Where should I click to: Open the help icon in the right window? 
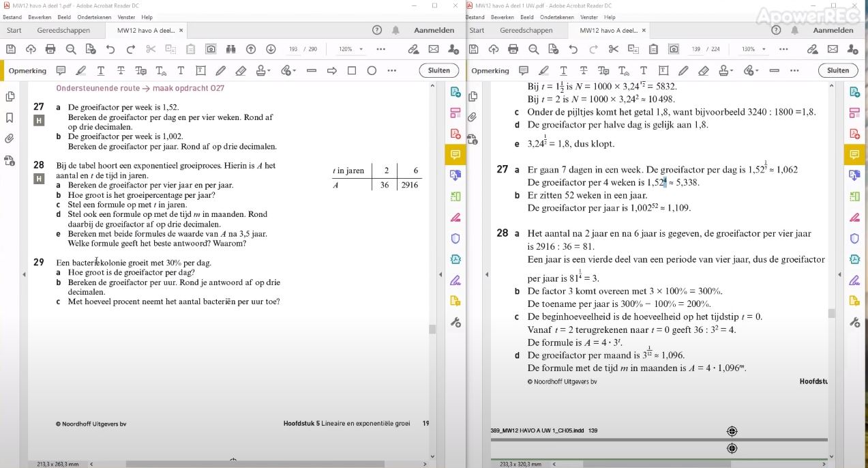pyautogui.click(x=775, y=30)
